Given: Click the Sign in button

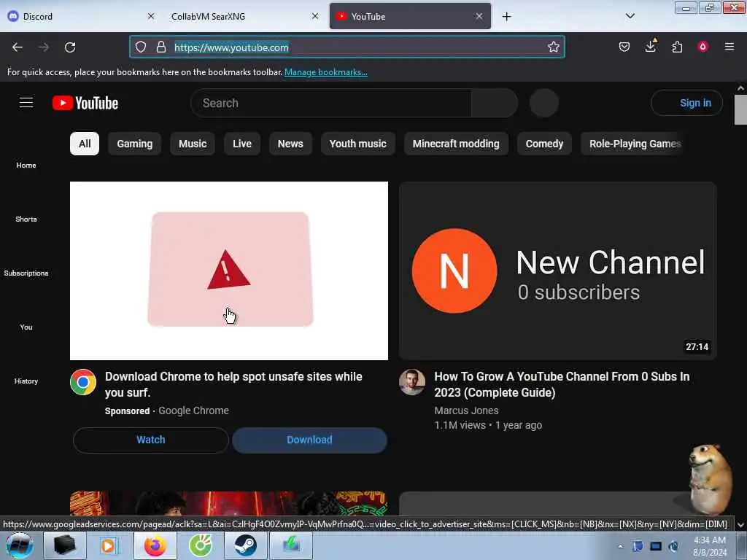Looking at the screenshot, I should point(686,103).
